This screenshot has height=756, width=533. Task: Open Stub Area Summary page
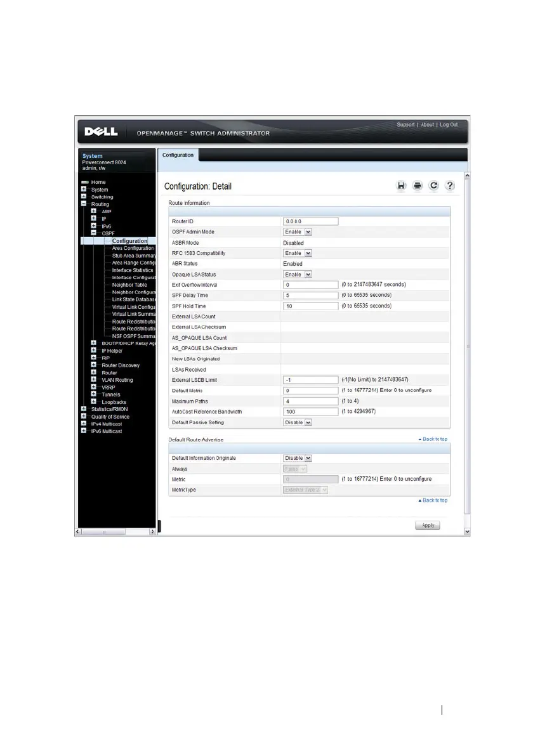click(x=134, y=256)
